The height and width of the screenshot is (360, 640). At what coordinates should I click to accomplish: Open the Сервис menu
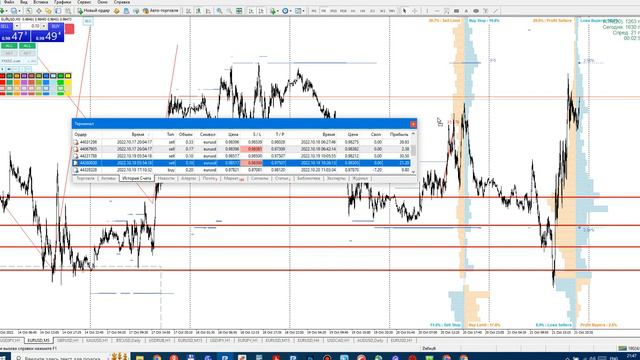(84, 2)
